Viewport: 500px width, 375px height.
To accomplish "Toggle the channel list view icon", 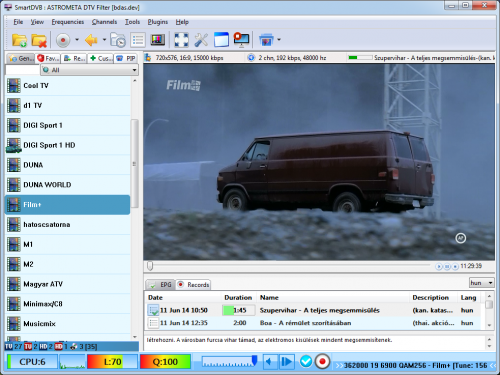I will click(x=138, y=40).
